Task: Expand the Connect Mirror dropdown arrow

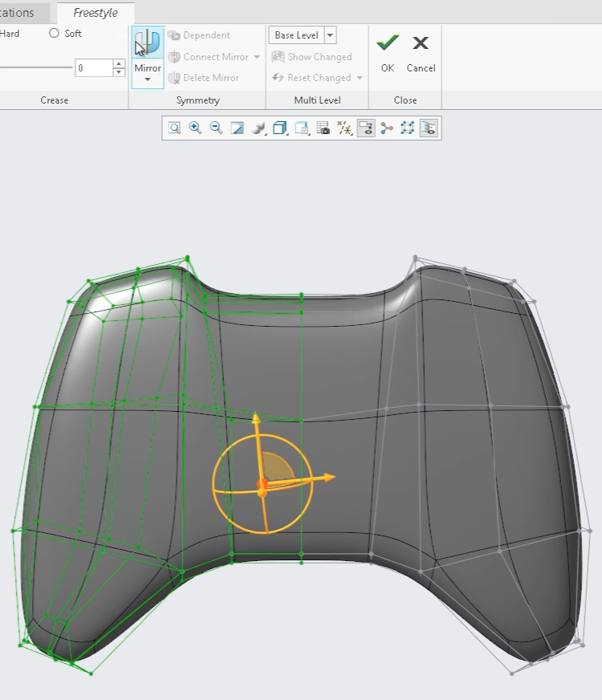Action: coord(257,57)
